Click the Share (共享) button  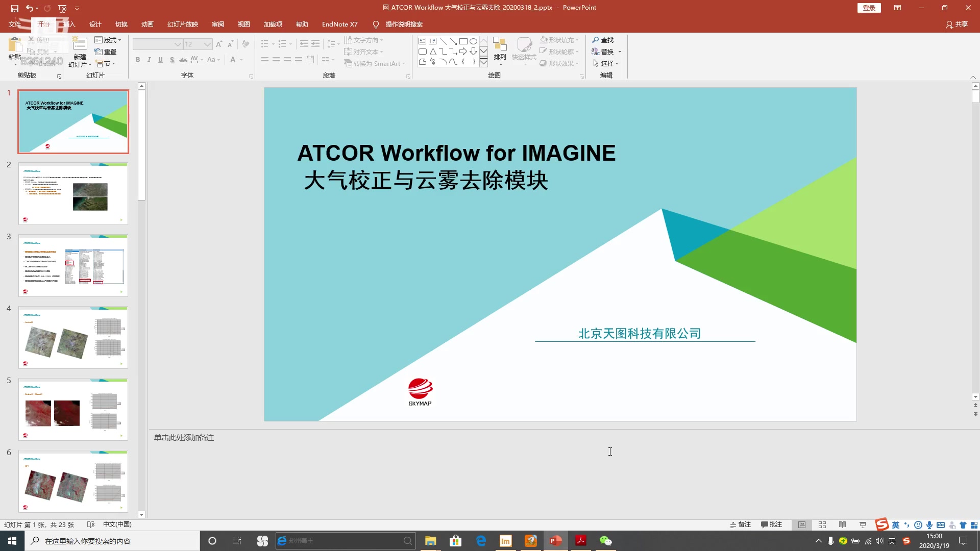pyautogui.click(x=957, y=24)
